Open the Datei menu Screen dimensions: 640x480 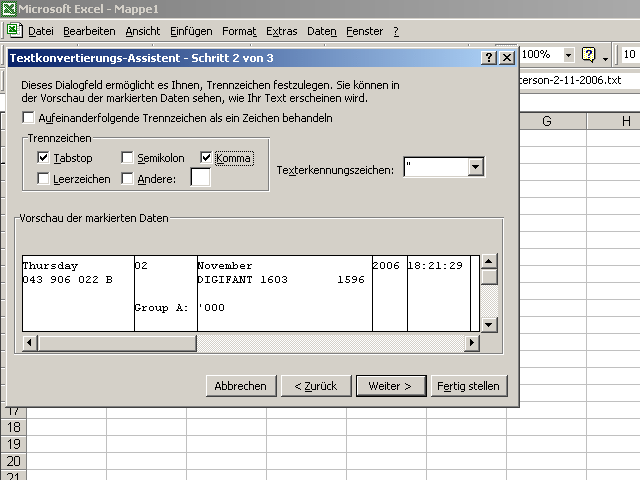pos(41,31)
